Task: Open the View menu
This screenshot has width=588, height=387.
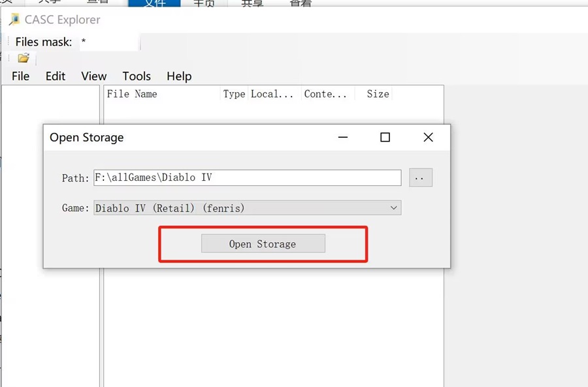Action: (94, 76)
